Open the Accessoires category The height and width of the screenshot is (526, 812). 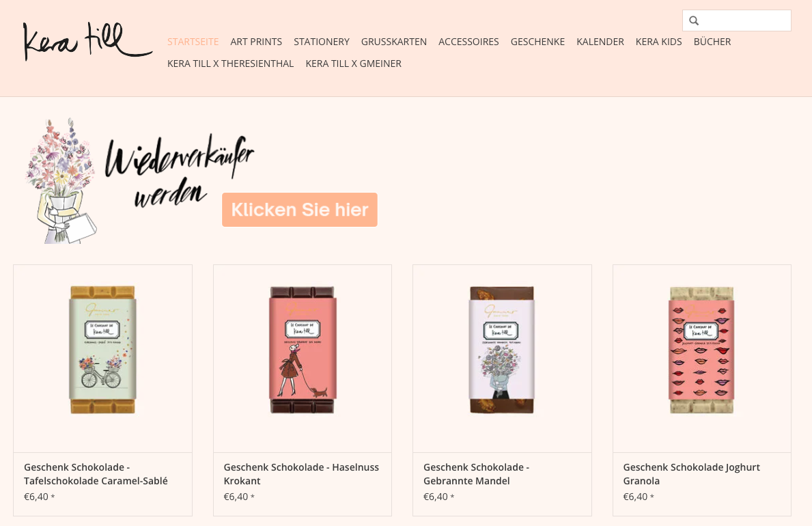468,42
